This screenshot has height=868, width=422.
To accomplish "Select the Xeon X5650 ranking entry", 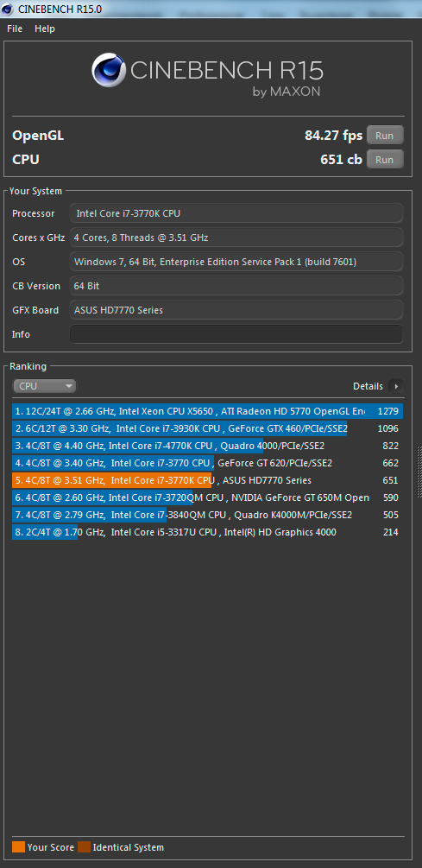I will [x=207, y=411].
